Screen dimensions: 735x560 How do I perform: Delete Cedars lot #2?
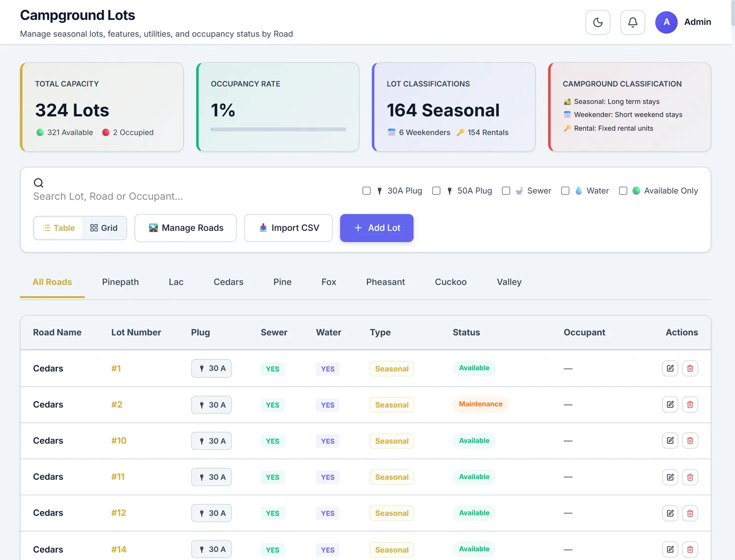click(x=690, y=404)
